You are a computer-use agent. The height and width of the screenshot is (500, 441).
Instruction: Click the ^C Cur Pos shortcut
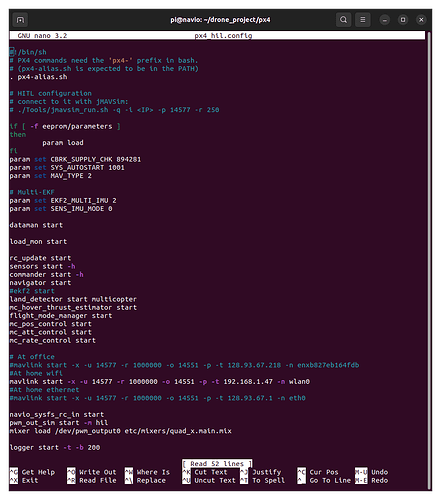318,472
